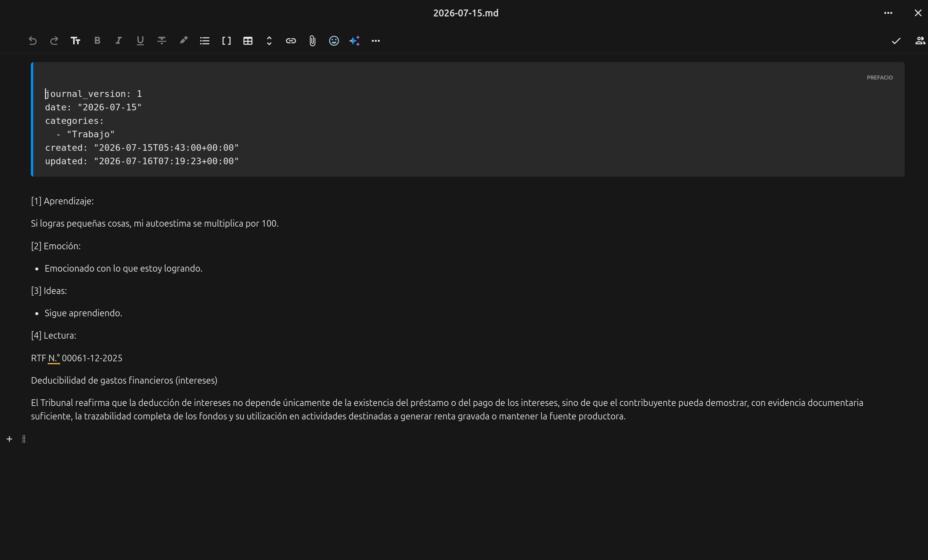Click the file title 2026-07-15.md
Image resolution: width=928 pixels, height=560 pixels.
pyautogui.click(x=465, y=13)
